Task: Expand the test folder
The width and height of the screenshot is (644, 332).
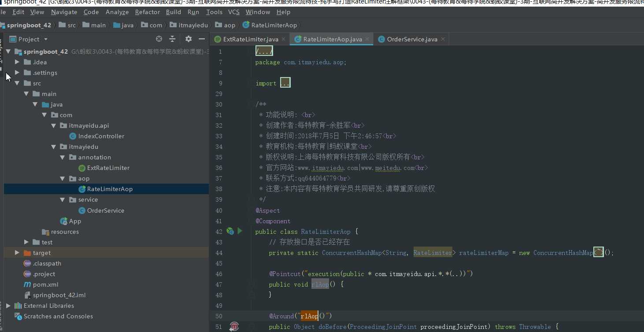Action: [26, 242]
